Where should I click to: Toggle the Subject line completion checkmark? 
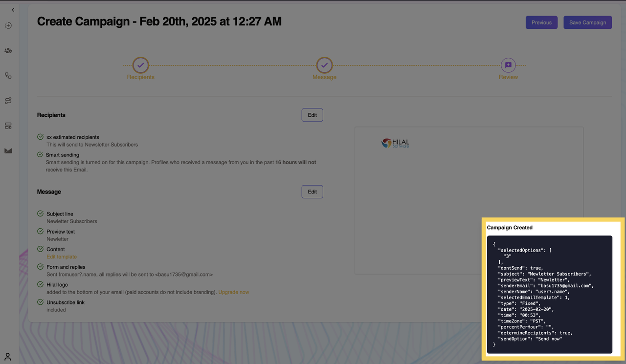pyautogui.click(x=40, y=214)
